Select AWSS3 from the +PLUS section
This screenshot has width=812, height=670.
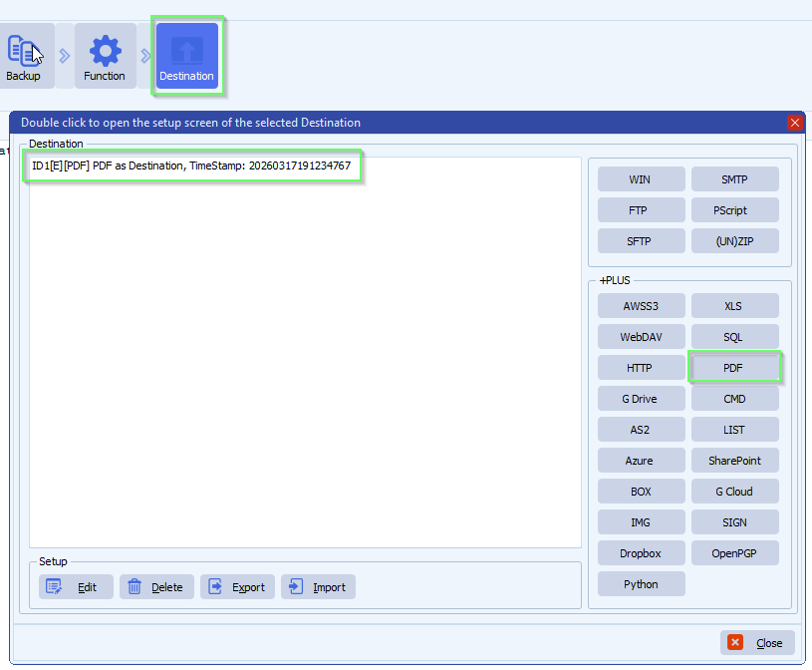coord(641,305)
